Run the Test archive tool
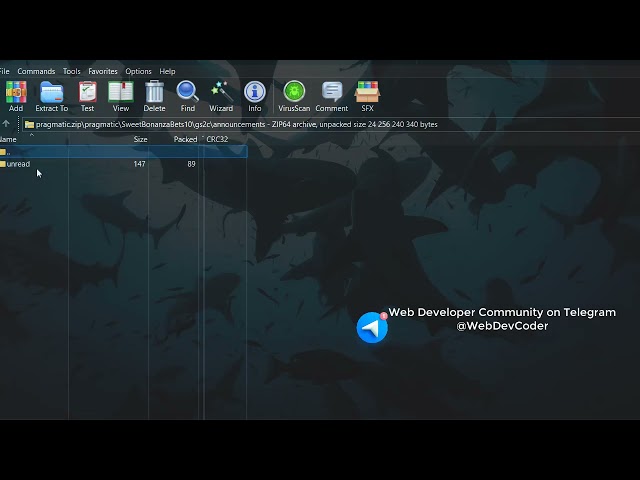 tap(87, 96)
